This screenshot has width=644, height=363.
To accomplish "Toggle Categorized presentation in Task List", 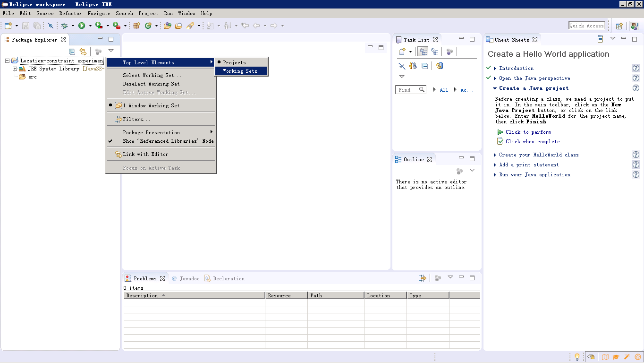I will coord(423,52).
